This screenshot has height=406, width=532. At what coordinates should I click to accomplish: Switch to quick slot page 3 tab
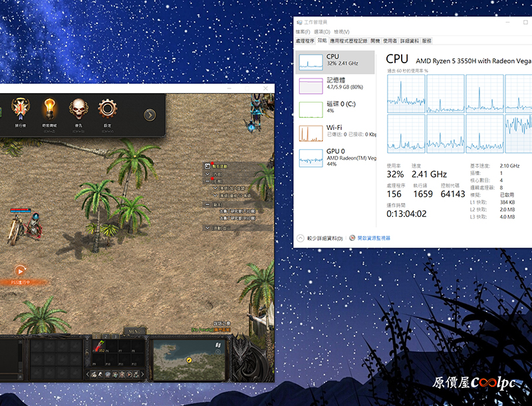click(x=115, y=336)
